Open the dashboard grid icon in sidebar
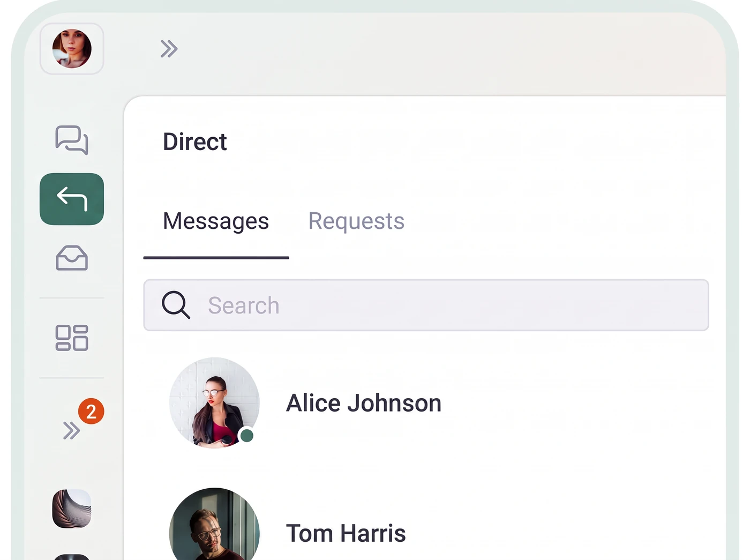Screen dimensions: 750x560 (x=72, y=338)
